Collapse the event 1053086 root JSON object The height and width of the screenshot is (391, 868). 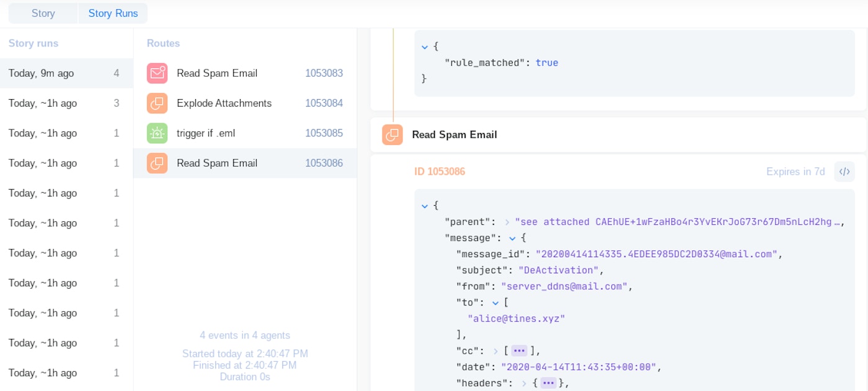tap(425, 206)
